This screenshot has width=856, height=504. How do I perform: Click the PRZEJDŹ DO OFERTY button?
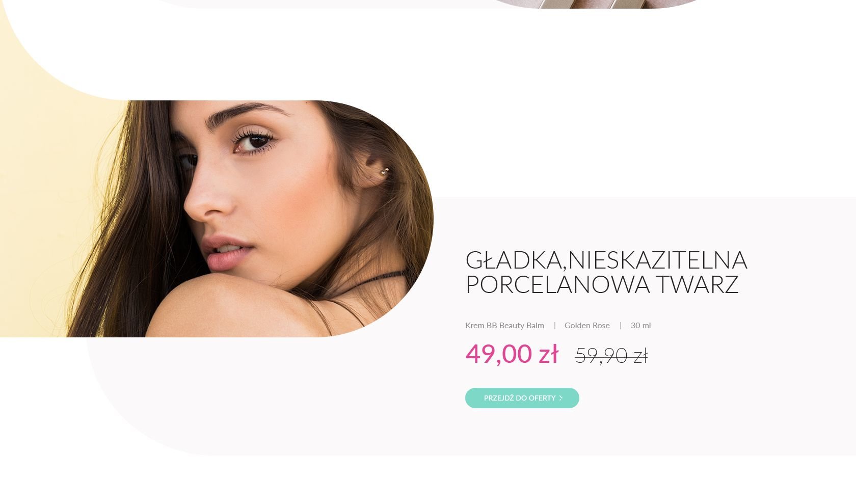tap(522, 398)
